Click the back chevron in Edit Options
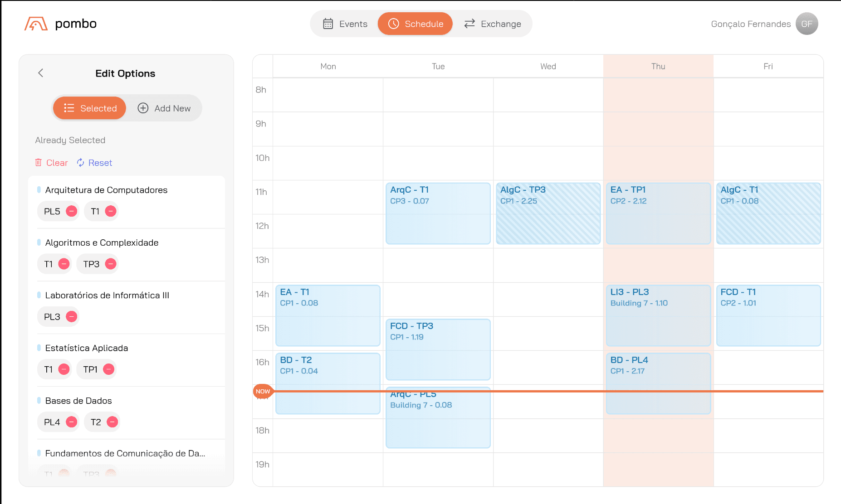 [x=41, y=73]
